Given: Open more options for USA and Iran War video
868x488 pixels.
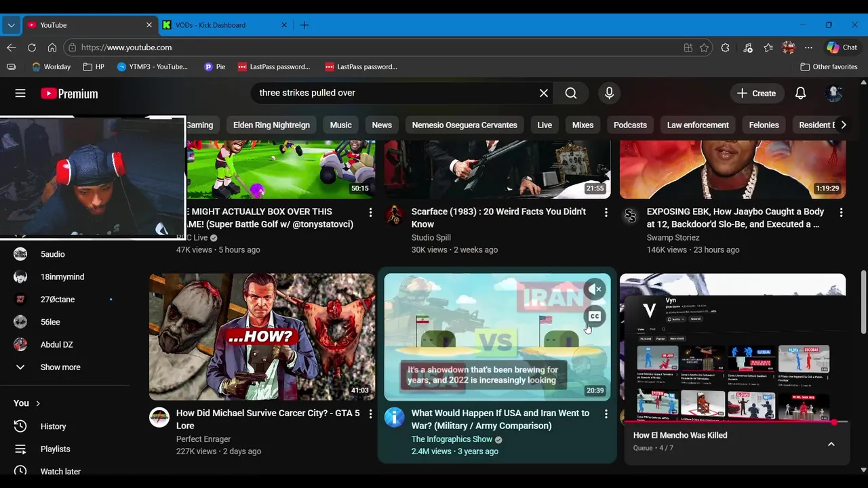Looking at the screenshot, I should point(606,413).
